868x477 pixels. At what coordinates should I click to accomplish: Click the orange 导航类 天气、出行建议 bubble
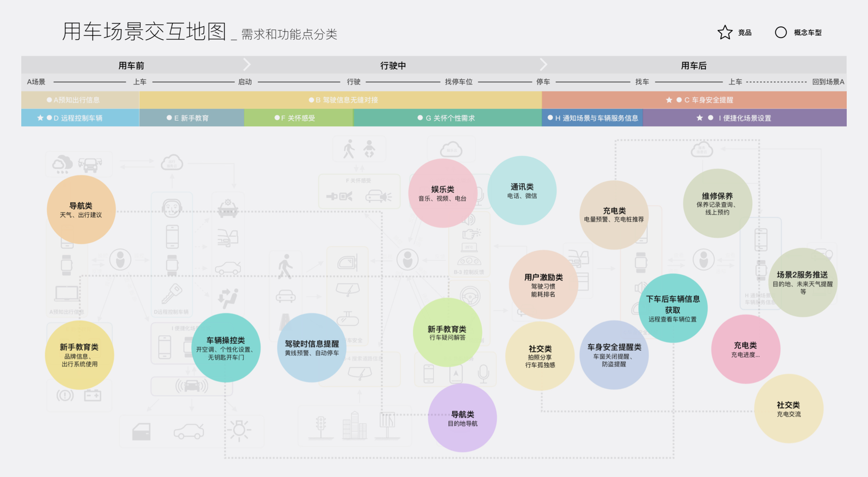(81, 210)
